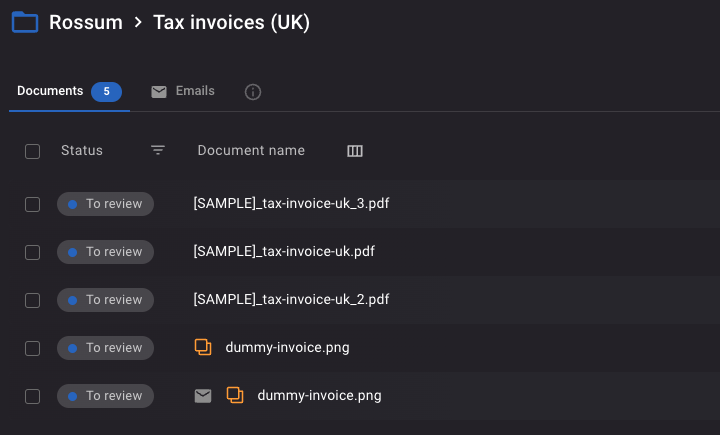Click To review status of emailed dummy-invoice.png
720x435 pixels.
coord(105,395)
